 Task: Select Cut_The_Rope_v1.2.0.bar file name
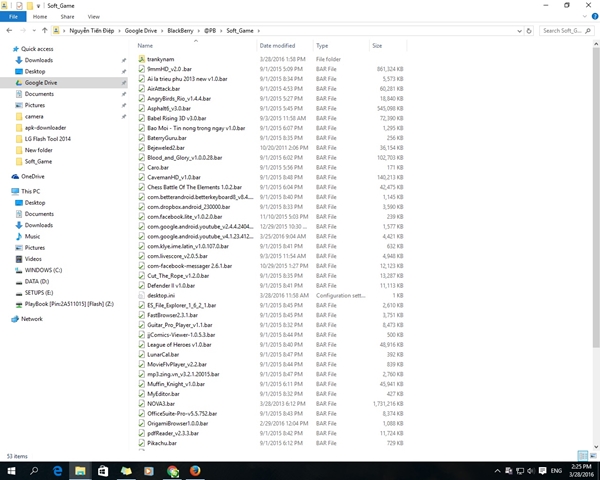click(178, 276)
